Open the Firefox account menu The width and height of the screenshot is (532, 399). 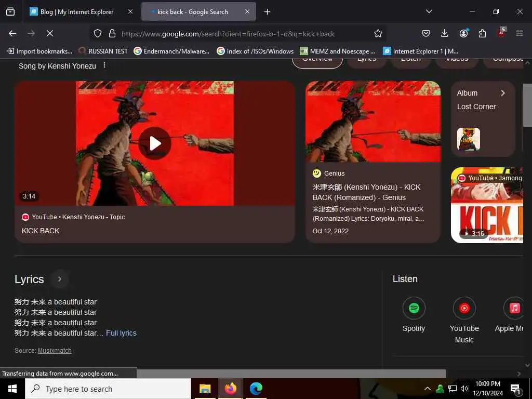coord(463,33)
